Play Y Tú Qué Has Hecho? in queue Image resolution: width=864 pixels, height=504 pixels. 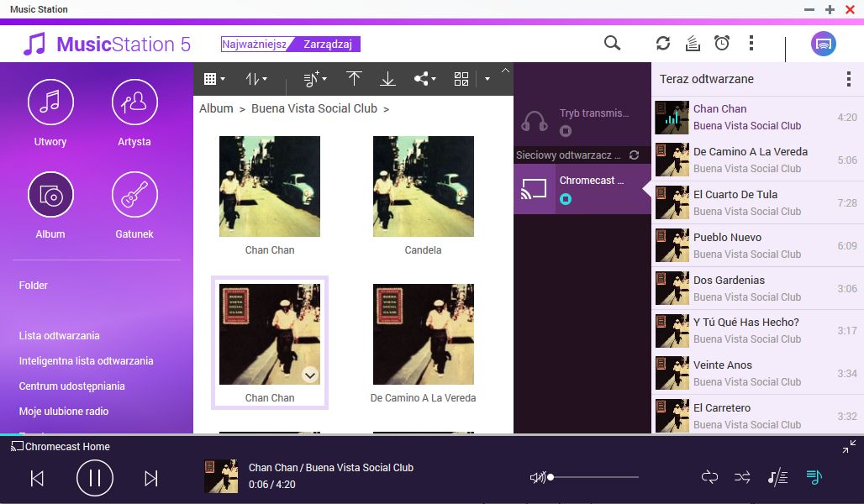[757, 330]
